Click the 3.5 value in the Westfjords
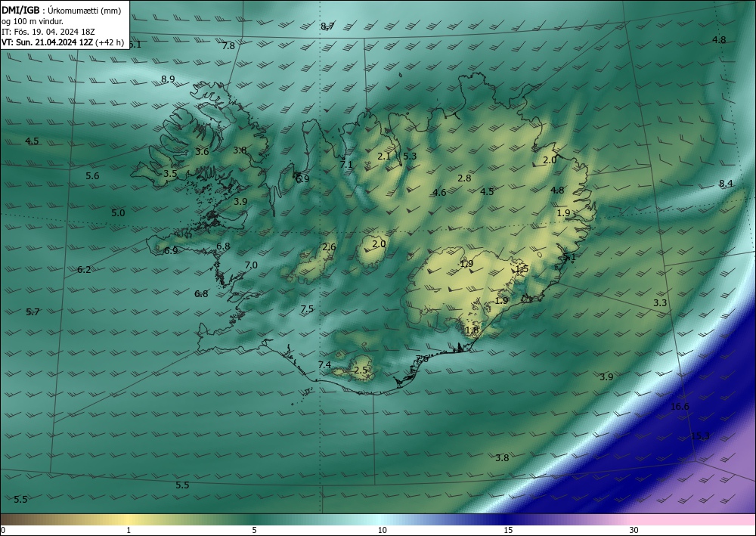756x536 pixels. [x=170, y=174]
